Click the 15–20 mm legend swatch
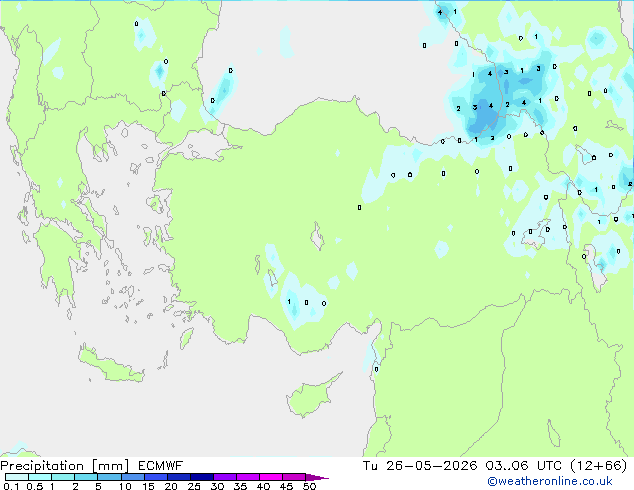 [155, 477]
